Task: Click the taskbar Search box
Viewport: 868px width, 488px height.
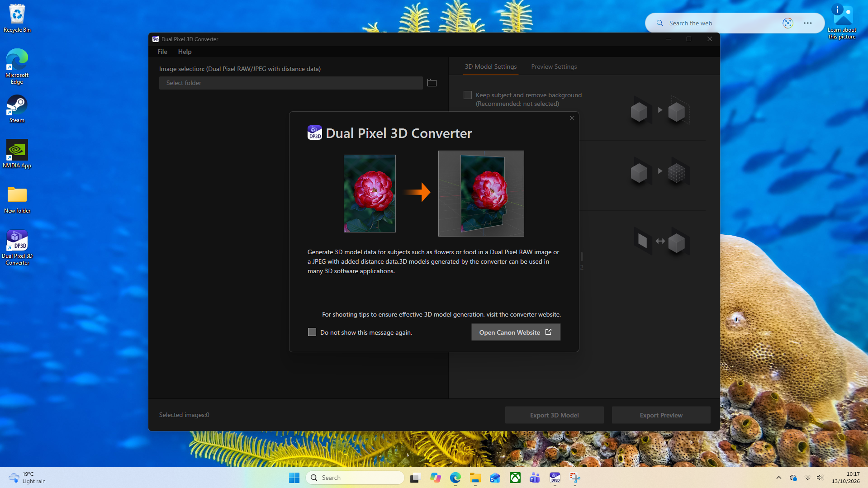Action: click(355, 478)
